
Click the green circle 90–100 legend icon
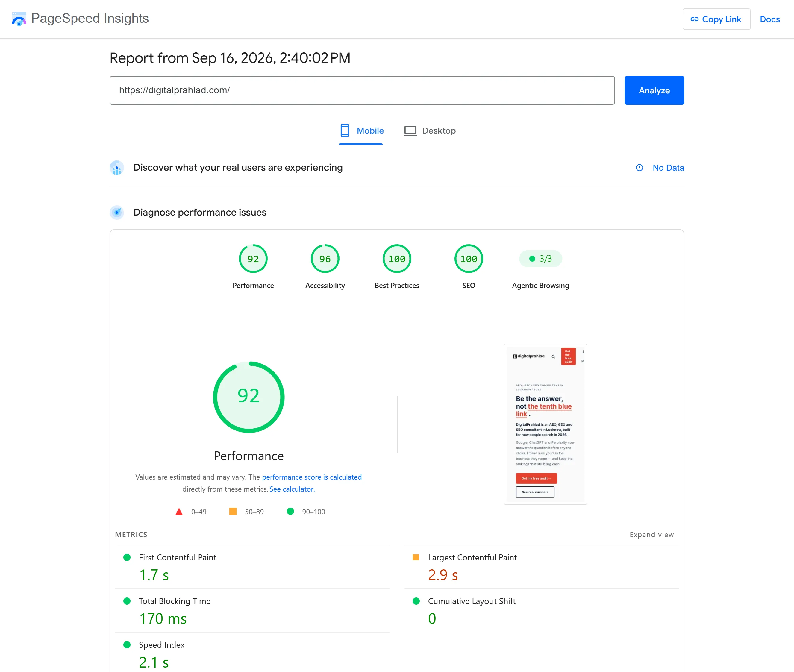click(290, 511)
